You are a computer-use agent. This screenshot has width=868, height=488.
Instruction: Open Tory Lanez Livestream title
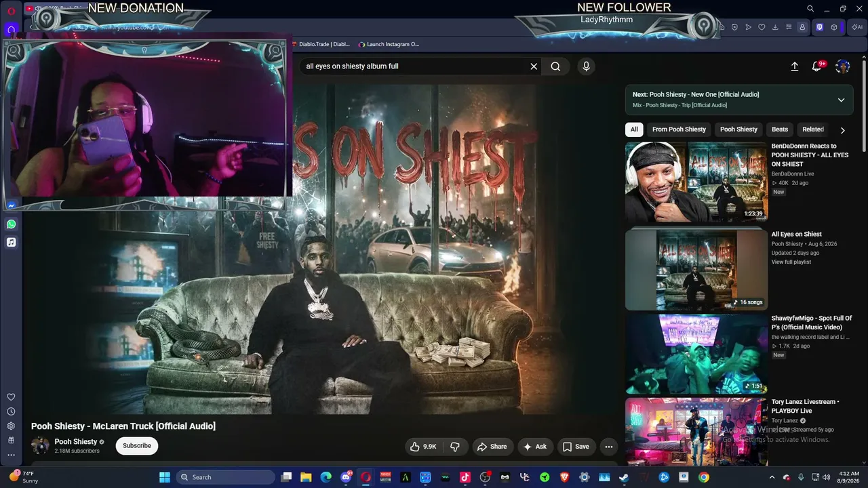point(805,407)
